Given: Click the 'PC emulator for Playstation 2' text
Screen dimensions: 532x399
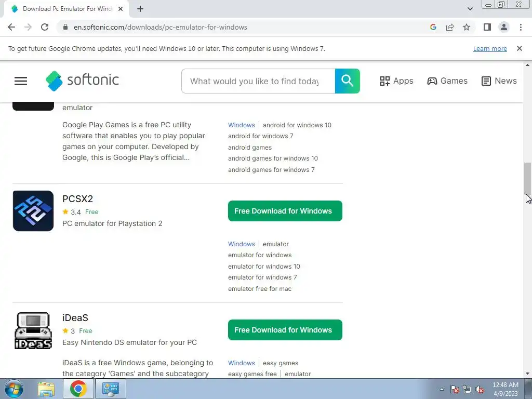Looking at the screenshot, I should click(112, 223).
